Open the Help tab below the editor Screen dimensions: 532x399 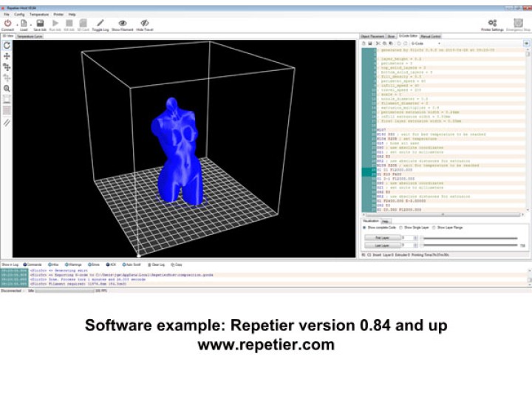385,221
